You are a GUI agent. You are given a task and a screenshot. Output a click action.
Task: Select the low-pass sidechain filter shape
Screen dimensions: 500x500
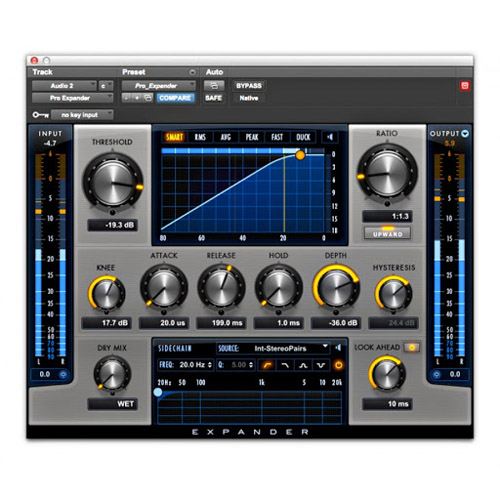(285, 365)
